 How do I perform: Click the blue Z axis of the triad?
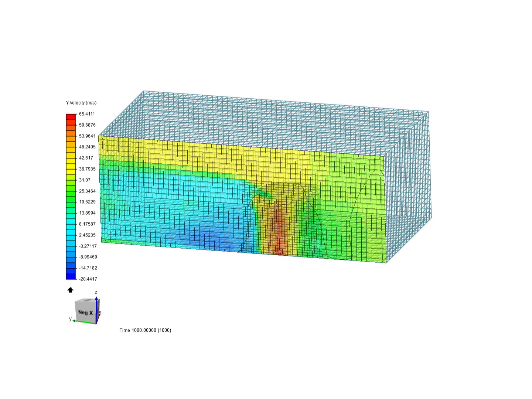[96, 310]
